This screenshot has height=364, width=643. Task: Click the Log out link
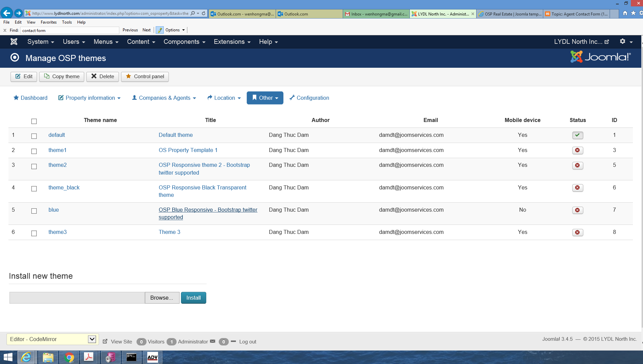pyautogui.click(x=248, y=342)
